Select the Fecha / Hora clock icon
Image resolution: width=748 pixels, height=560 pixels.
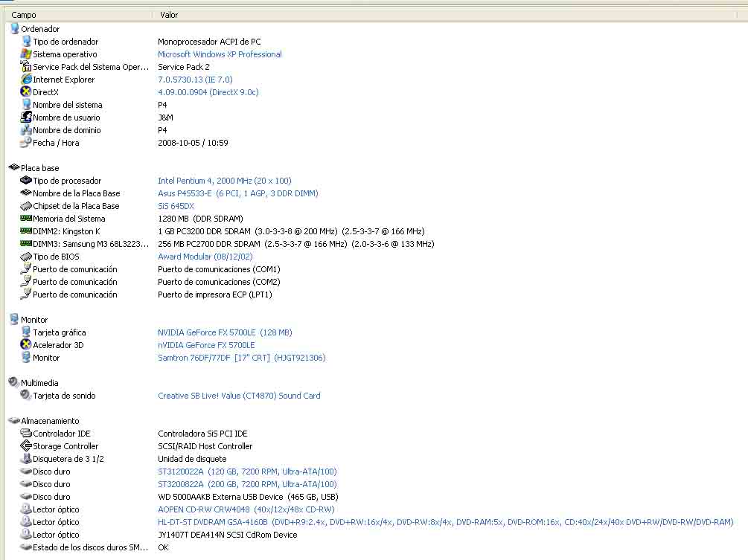click(26, 142)
